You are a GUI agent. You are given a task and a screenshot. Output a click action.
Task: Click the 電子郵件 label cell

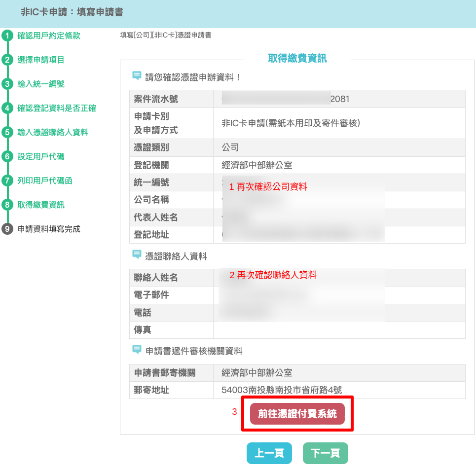171,295
